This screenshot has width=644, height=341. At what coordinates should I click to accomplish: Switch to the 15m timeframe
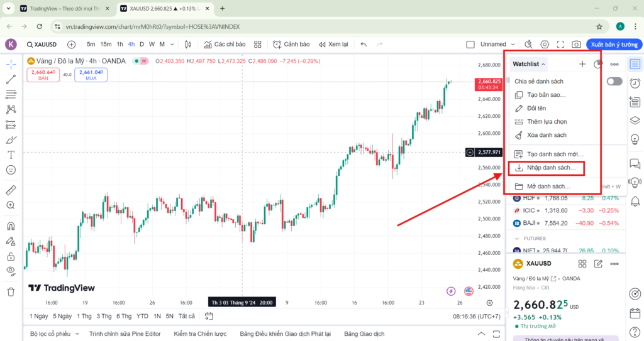click(106, 45)
